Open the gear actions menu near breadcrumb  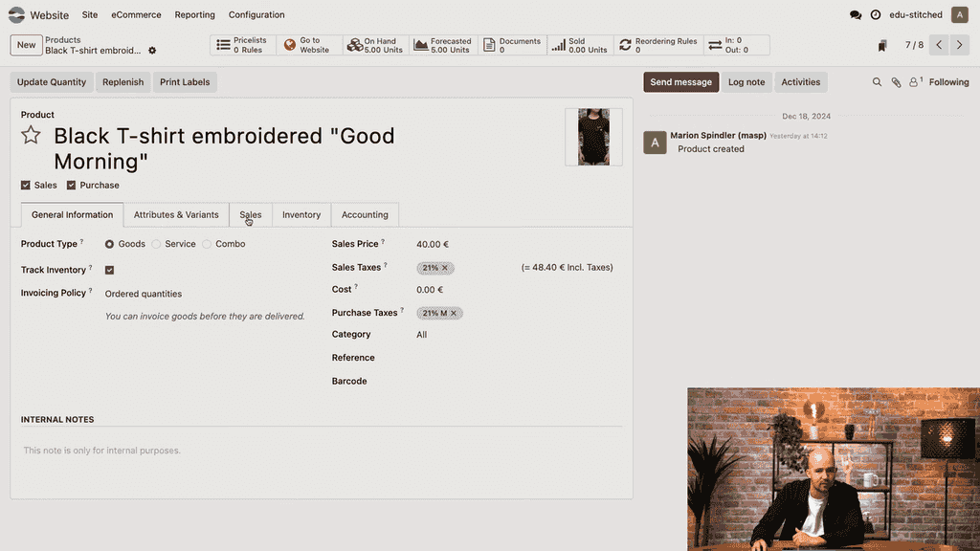coord(152,51)
